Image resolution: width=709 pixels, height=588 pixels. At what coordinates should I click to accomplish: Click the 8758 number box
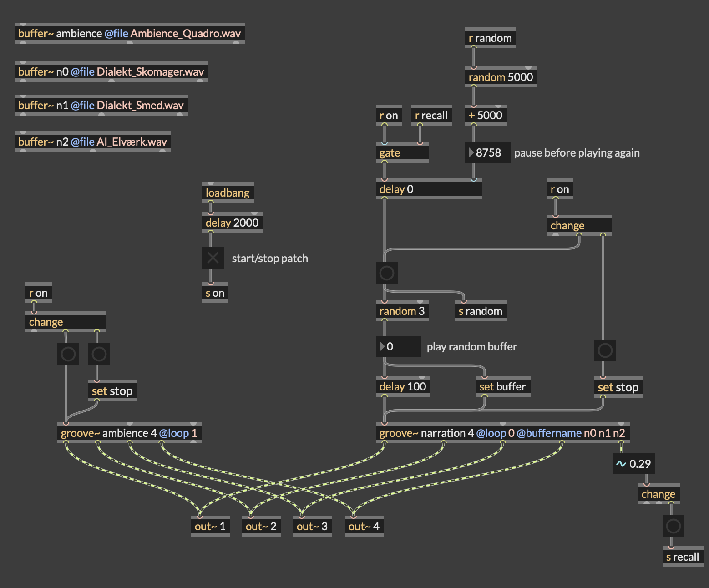488,153
